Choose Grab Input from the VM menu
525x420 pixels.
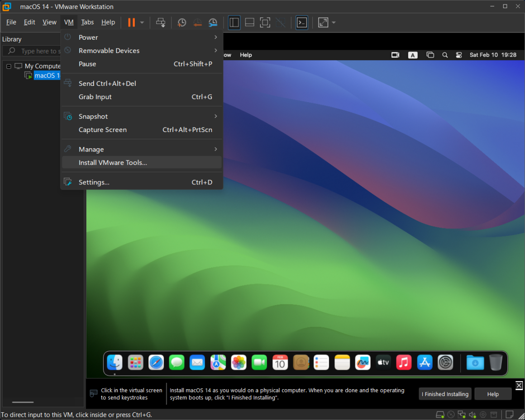click(x=142, y=97)
